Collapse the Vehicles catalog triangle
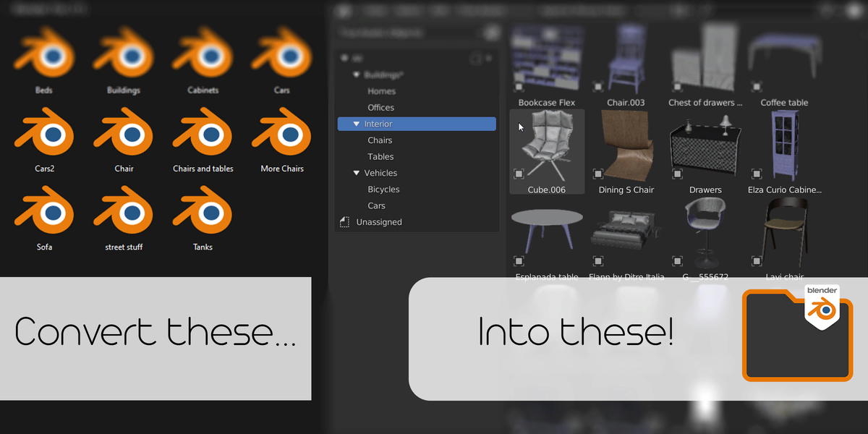The image size is (868, 434). [x=357, y=174]
